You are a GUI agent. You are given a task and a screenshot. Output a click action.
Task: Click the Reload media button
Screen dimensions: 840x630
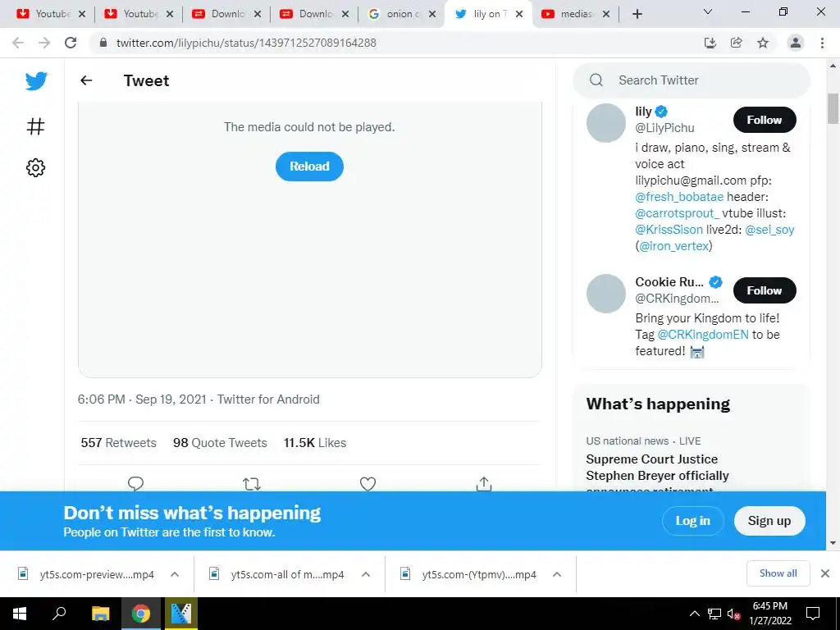(x=309, y=166)
